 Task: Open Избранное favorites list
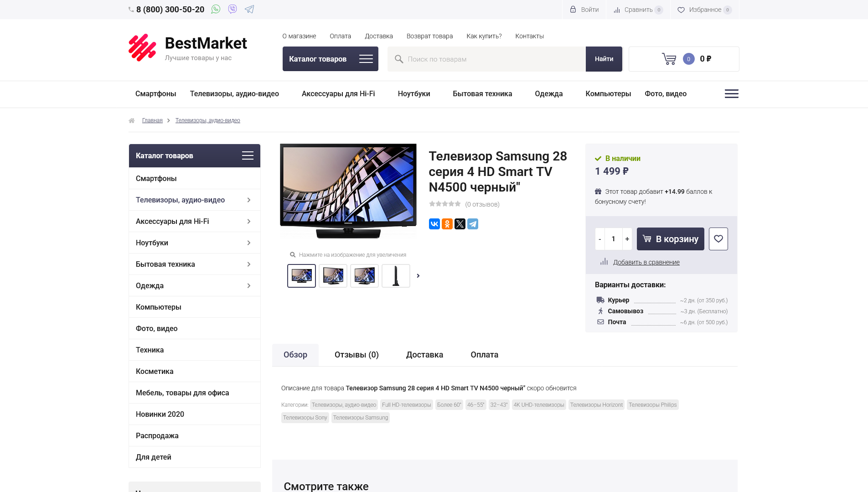[x=705, y=10]
